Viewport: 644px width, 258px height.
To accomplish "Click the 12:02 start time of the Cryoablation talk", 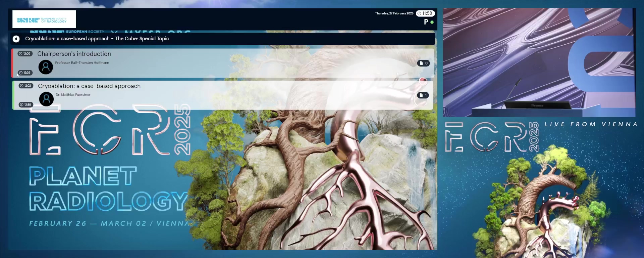I will (x=25, y=86).
